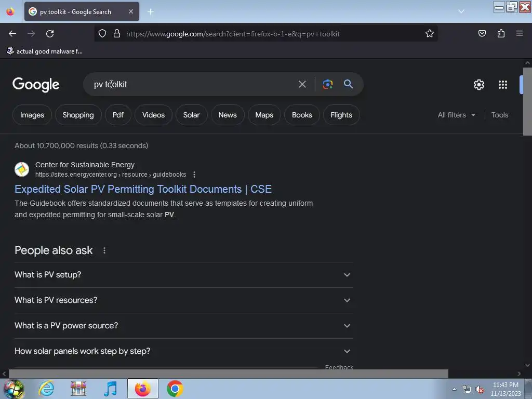Click the horizontal scrollbar thumb

click(229, 374)
